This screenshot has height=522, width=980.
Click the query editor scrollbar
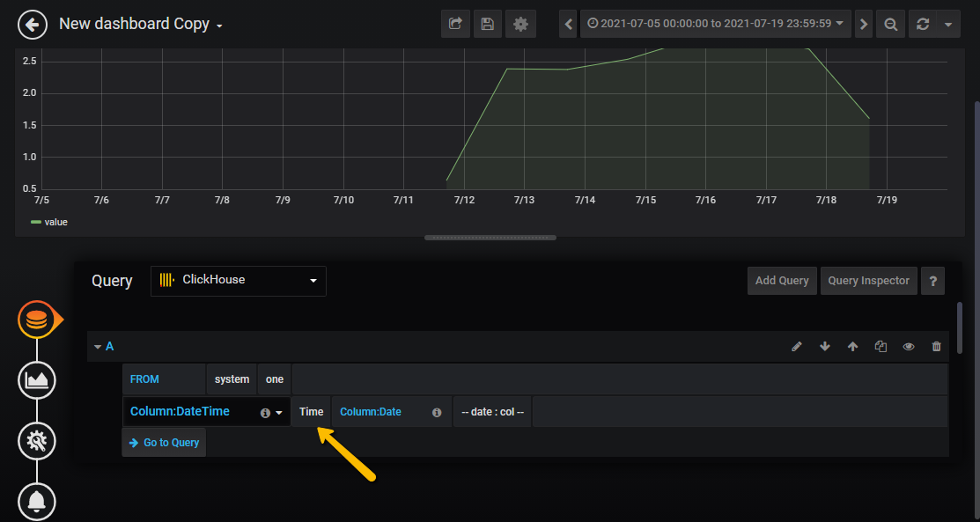pyautogui.click(x=961, y=328)
